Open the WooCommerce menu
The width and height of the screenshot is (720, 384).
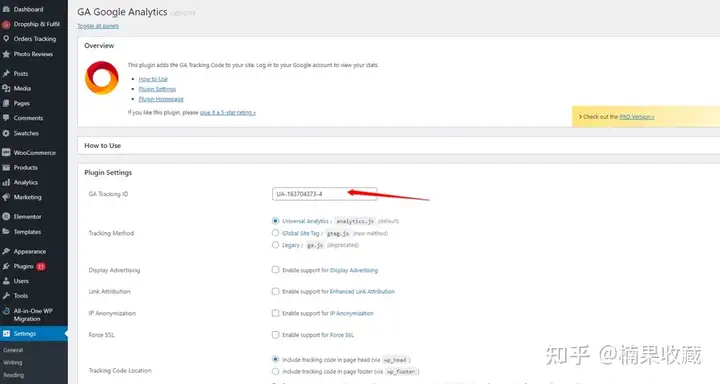point(34,152)
